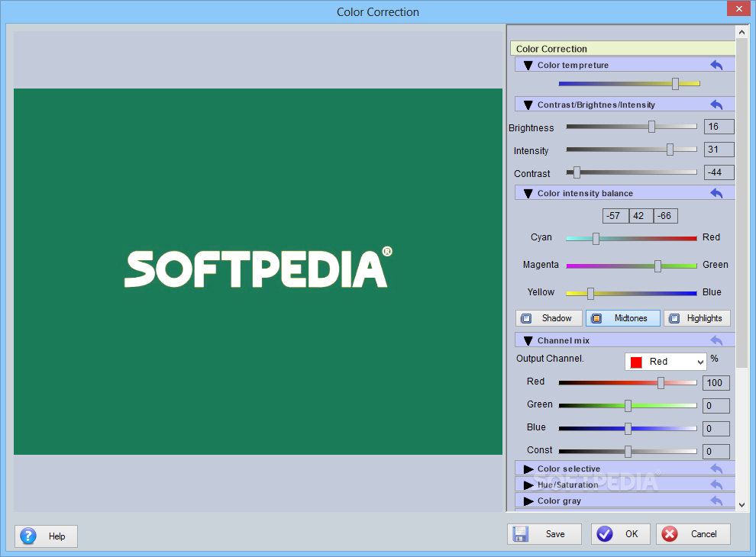
Task: Click the red X Cancel icon
Action: click(670, 534)
